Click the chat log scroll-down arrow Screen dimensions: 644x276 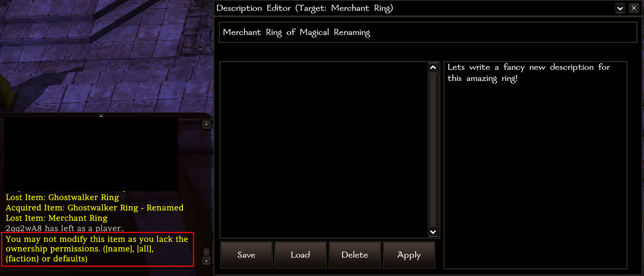point(206,260)
